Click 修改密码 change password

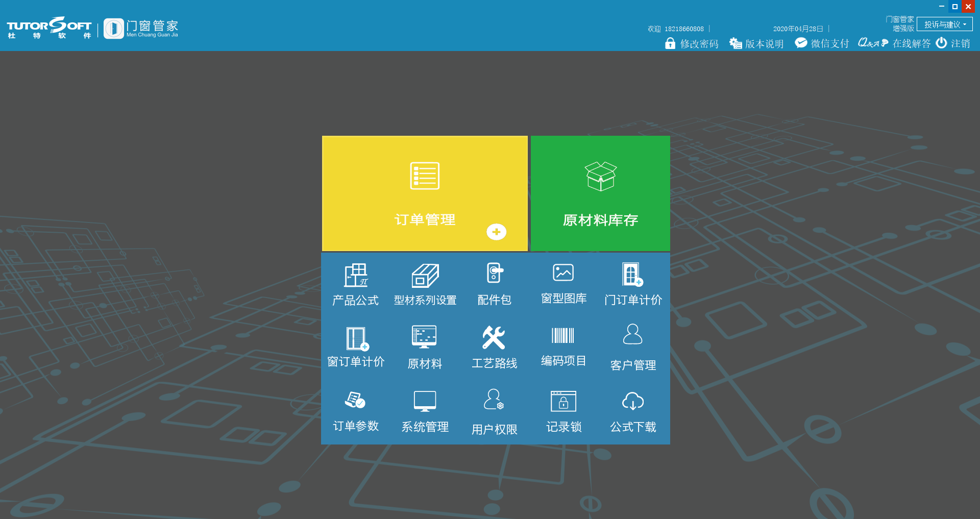tap(692, 43)
